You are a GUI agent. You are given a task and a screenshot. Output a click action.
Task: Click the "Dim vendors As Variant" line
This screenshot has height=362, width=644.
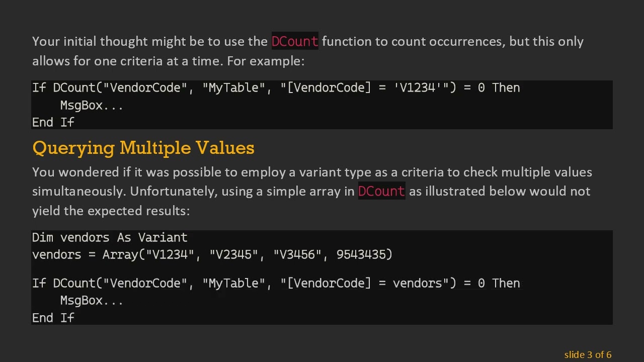[x=110, y=237]
